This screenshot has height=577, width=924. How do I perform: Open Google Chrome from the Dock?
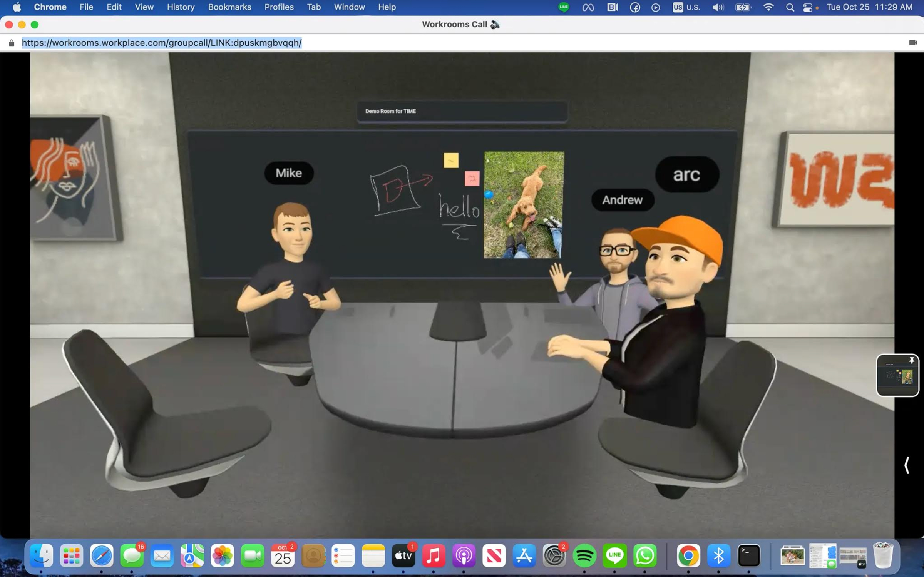point(688,555)
